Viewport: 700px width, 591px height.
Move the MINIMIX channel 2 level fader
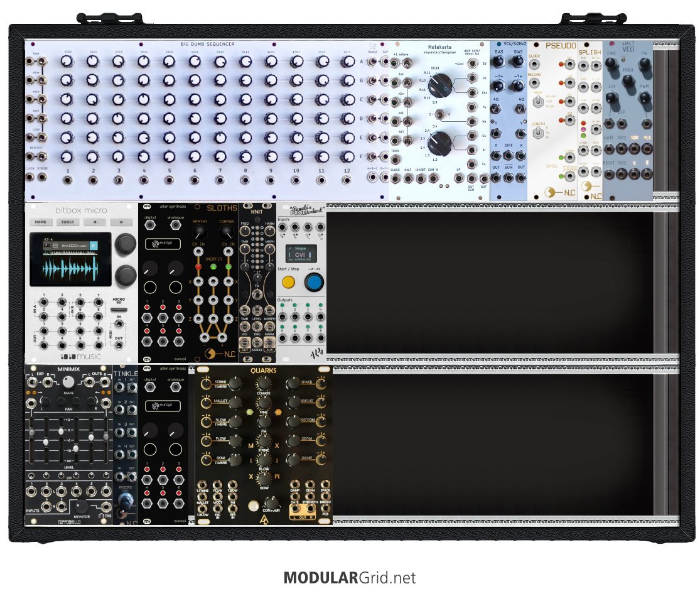[x=46, y=442]
